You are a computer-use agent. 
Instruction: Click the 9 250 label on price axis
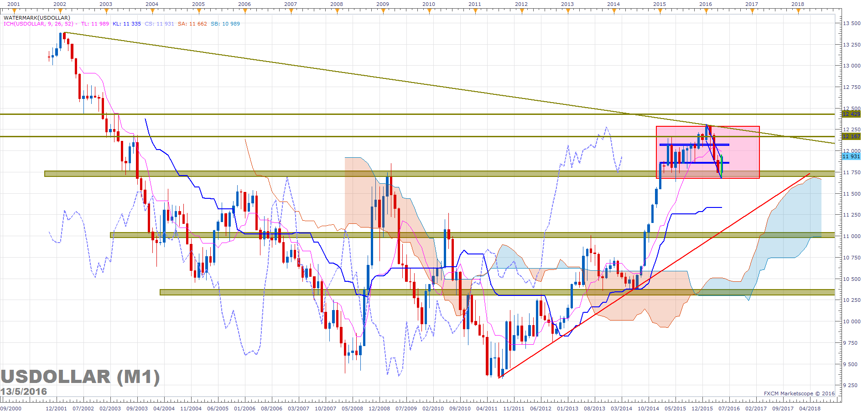point(852,386)
